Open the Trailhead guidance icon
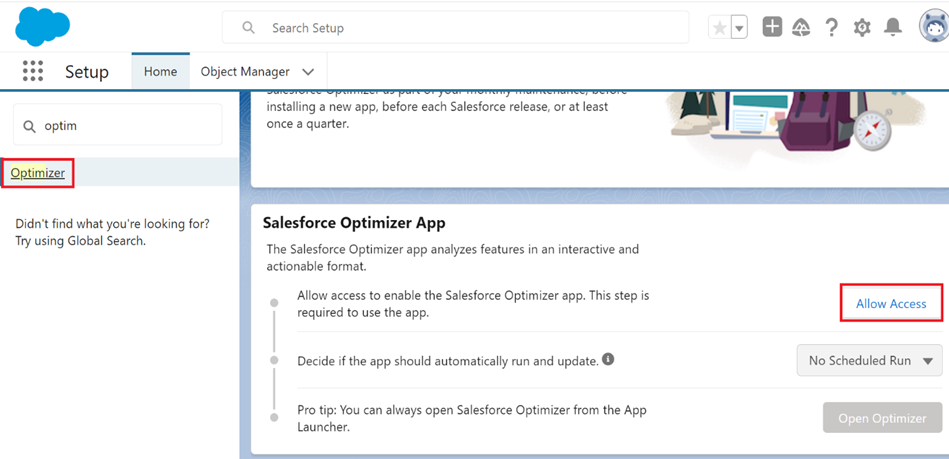 [801, 27]
